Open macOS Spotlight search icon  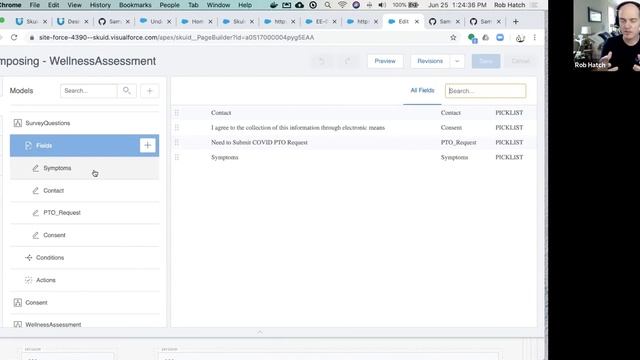328,5
